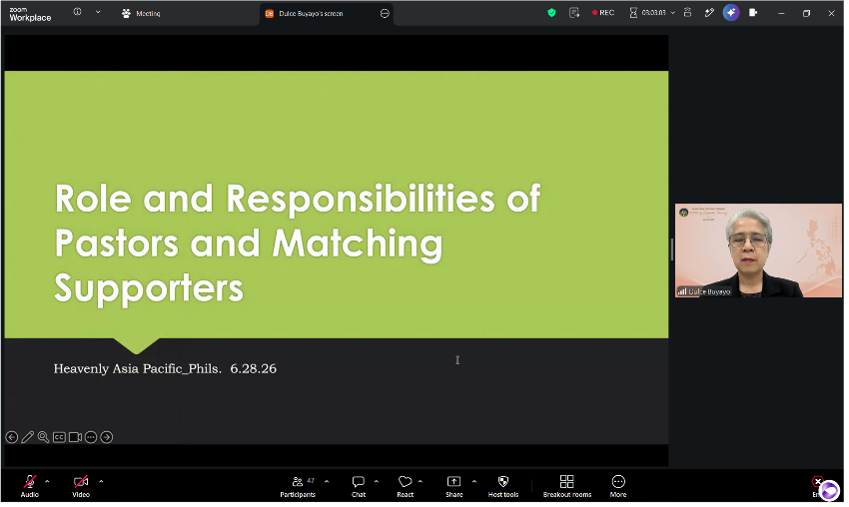The height and width of the screenshot is (507, 849).
Task: Click the slideshow camera icon
Action: (76, 439)
